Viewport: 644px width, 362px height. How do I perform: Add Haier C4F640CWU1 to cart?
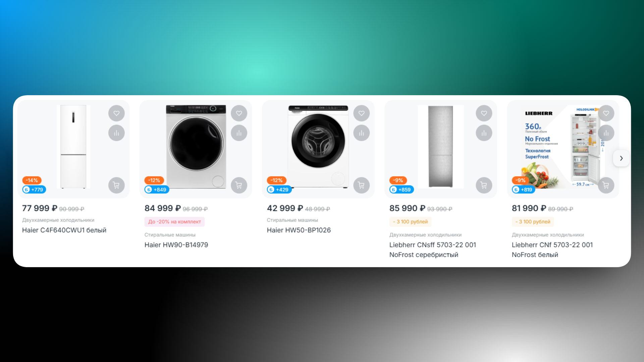click(x=116, y=185)
